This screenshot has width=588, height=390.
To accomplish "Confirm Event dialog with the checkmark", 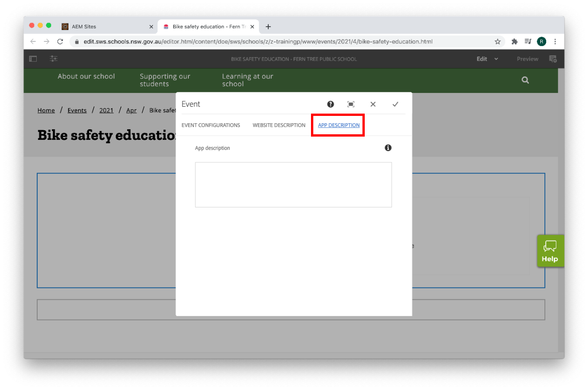I will pyautogui.click(x=395, y=104).
